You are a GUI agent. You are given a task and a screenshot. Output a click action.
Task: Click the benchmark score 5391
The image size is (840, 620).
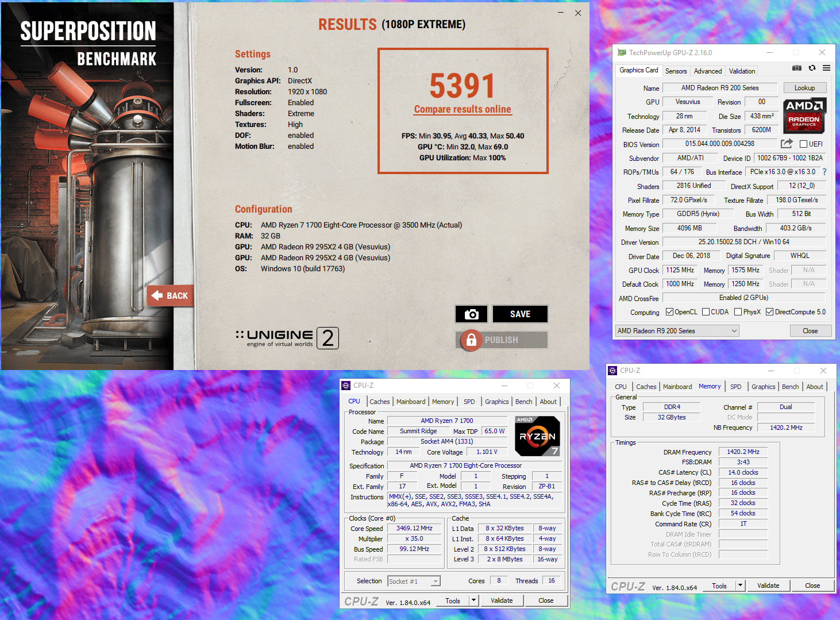coord(463,86)
